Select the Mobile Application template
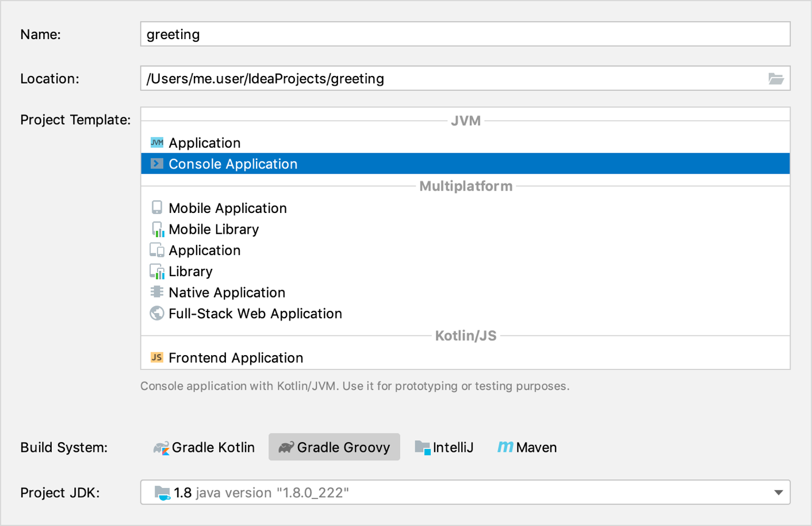This screenshot has height=526, width=812. pyautogui.click(x=465, y=208)
